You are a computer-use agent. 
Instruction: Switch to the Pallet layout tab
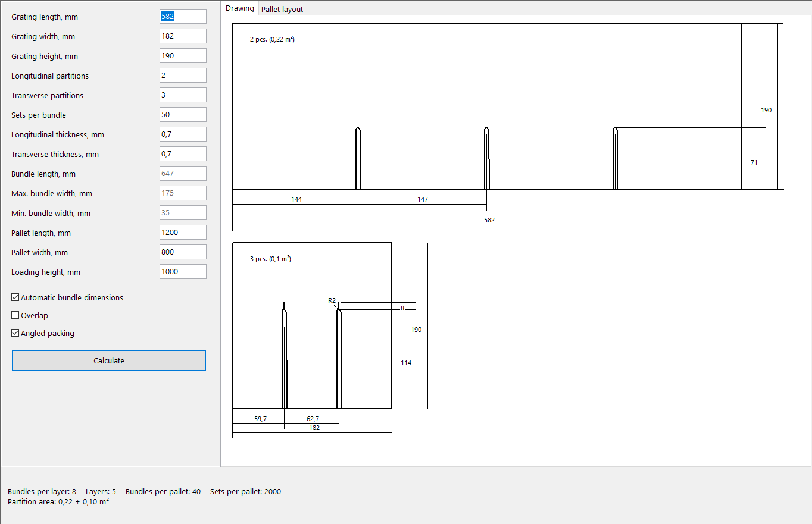coord(282,9)
